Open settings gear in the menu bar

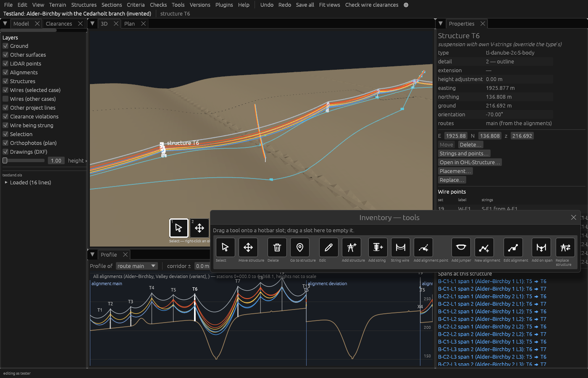406,5
